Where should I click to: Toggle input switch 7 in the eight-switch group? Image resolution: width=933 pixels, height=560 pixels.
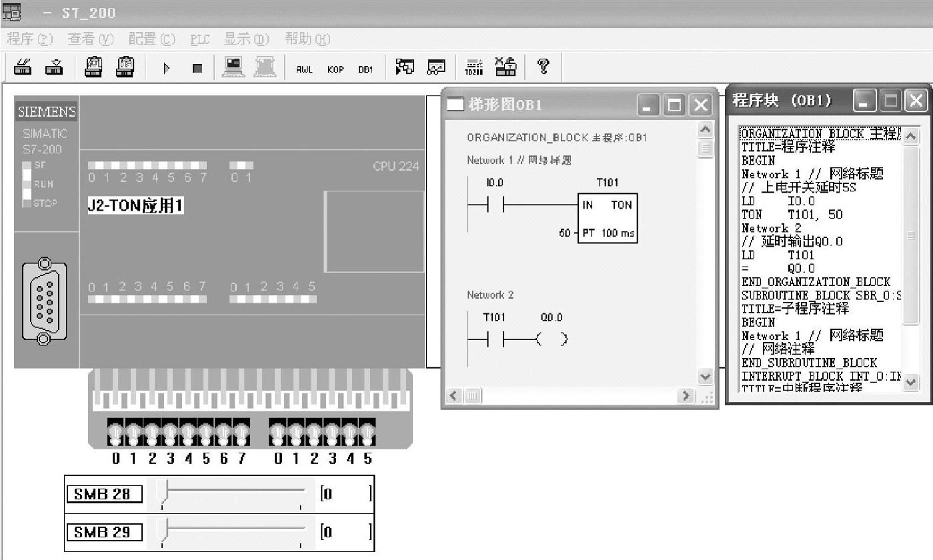click(x=242, y=433)
